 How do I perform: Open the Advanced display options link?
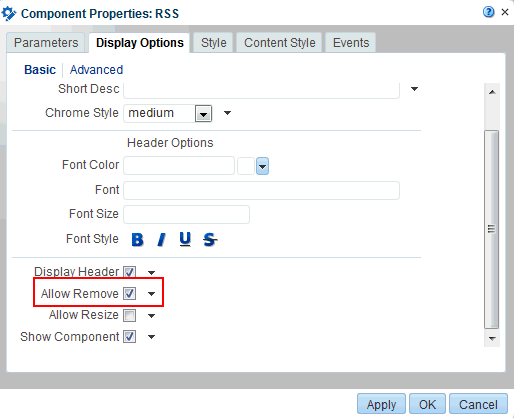pyautogui.click(x=96, y=70)
